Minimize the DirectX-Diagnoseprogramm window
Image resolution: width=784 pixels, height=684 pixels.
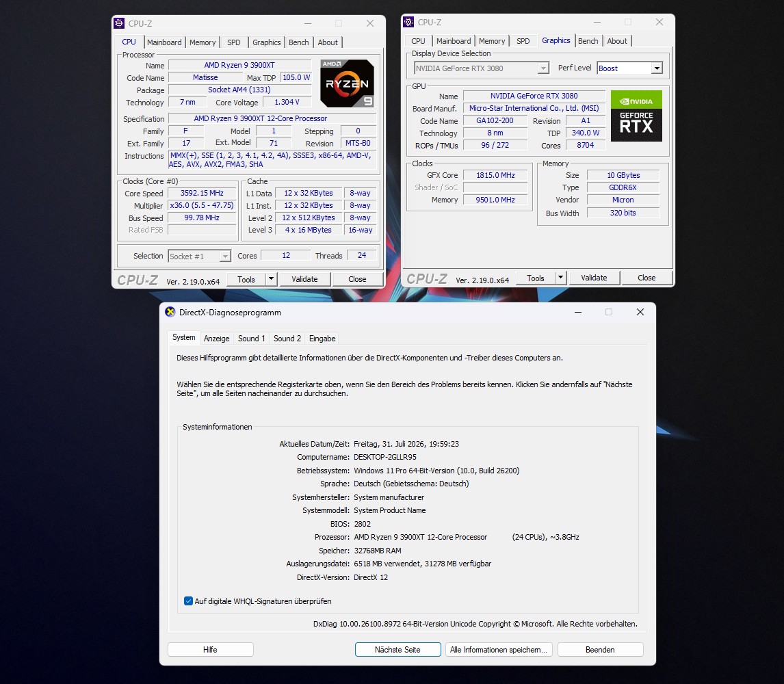(578, 312)
